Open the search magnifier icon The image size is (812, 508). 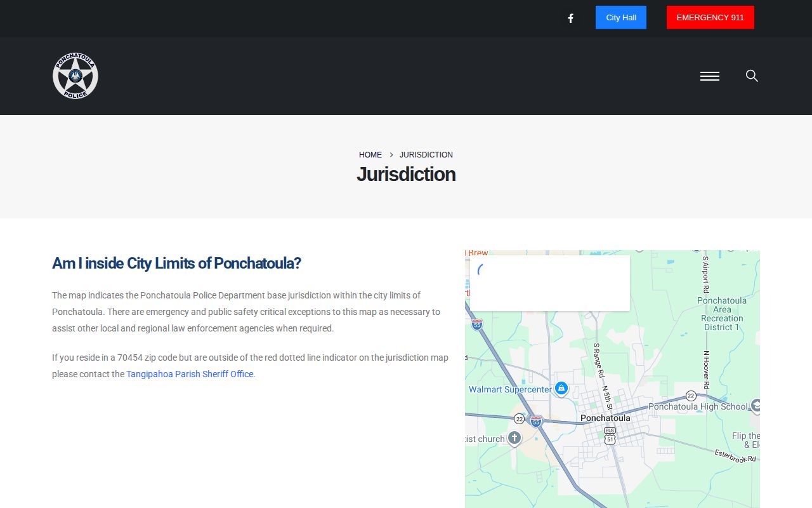click(x=752, y=76)
